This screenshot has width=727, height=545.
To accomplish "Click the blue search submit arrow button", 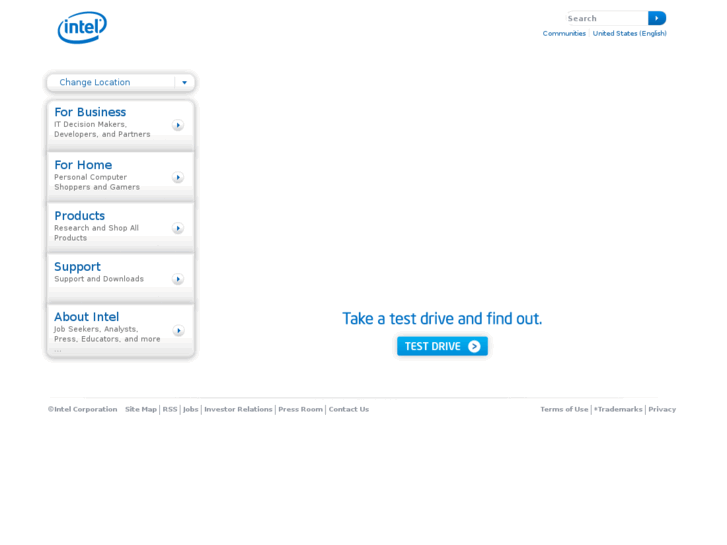I will click(657, 18).
